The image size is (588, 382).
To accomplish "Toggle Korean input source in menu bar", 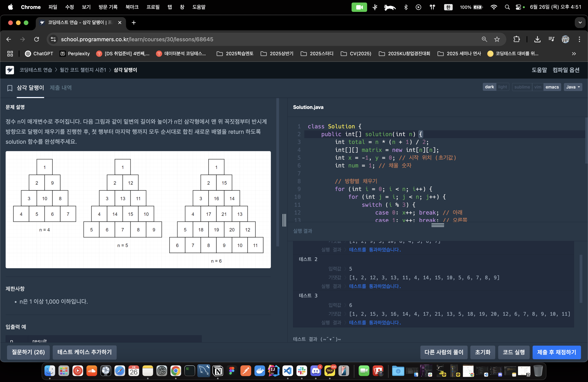I will click(448, 7).
